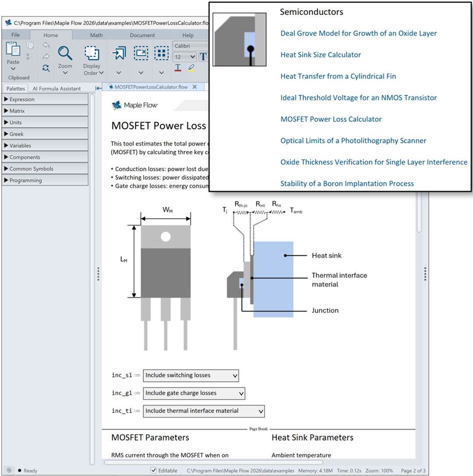Open the File menu tab

15,35
